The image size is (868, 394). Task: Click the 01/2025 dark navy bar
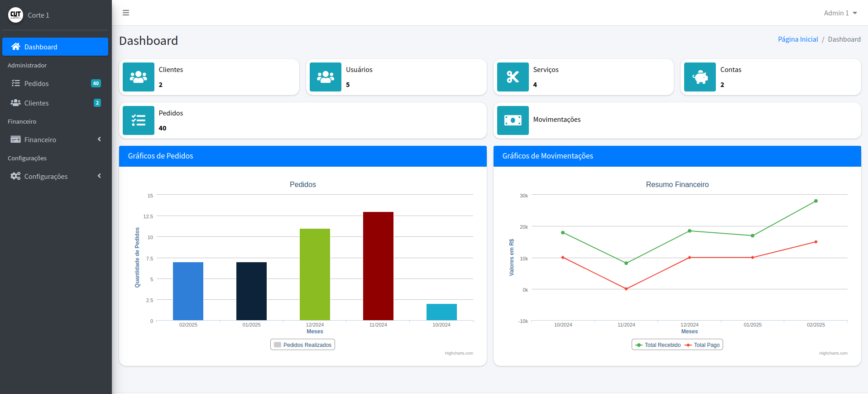[251, 291]
